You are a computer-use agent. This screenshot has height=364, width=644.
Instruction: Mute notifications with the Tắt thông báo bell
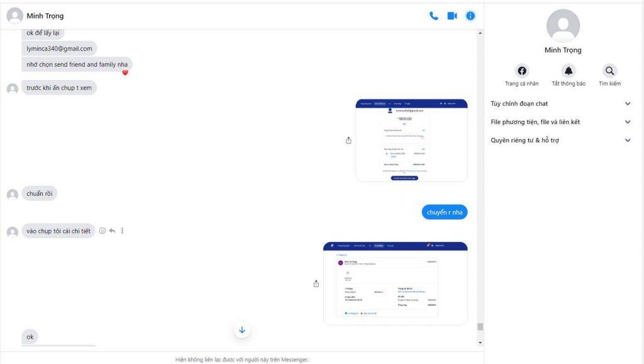click(x=569, y=71)
